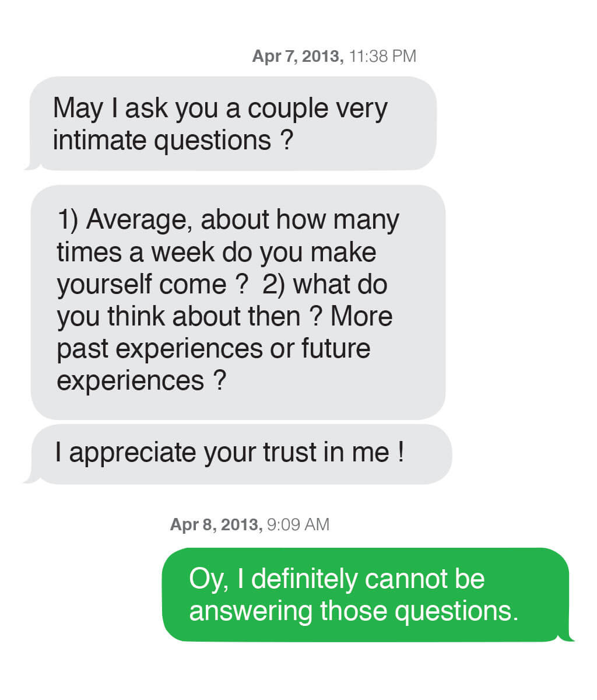
Task: Click the "2)" numbering in the long message
Action: 273,284
